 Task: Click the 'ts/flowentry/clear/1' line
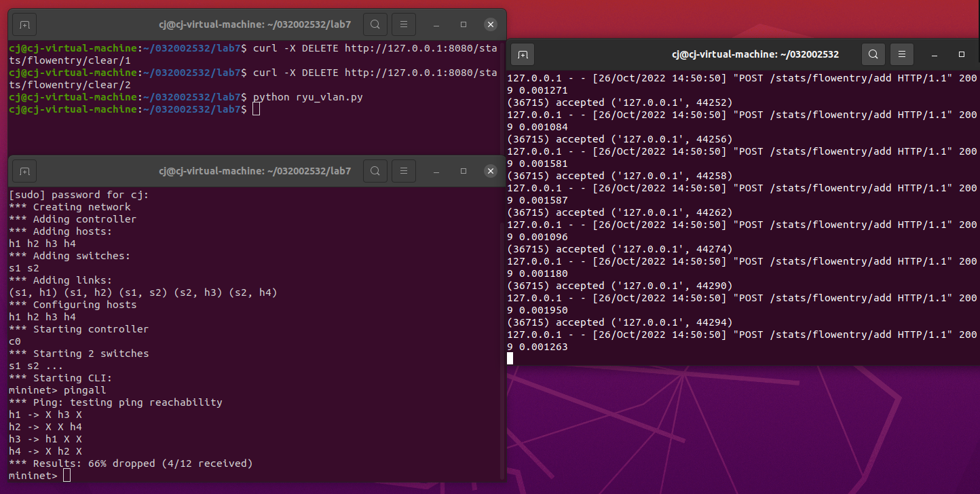tap(69, 60)
